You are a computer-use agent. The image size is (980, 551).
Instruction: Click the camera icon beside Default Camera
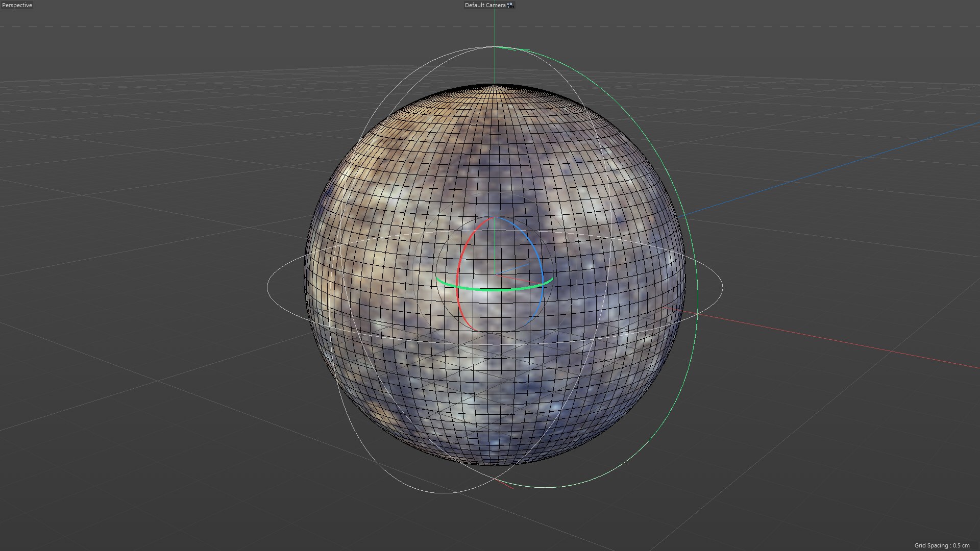click(510, 5)
